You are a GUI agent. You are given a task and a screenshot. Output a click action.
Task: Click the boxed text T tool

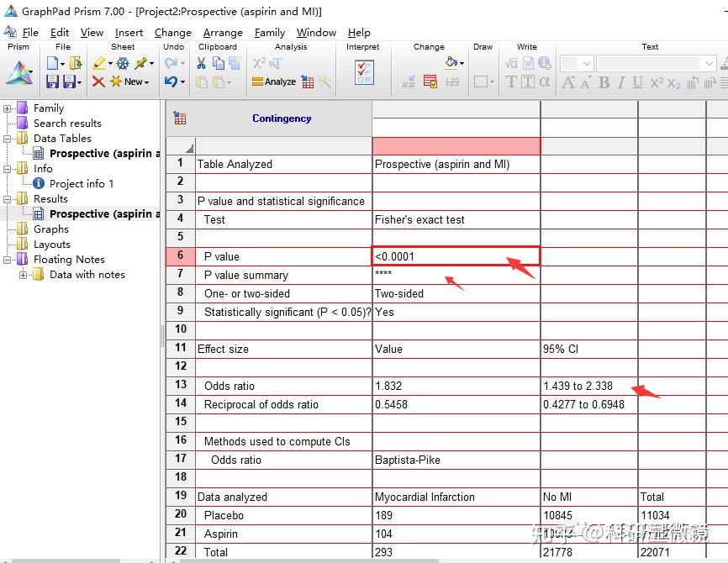pyautogui.click(x=528, y=82)
